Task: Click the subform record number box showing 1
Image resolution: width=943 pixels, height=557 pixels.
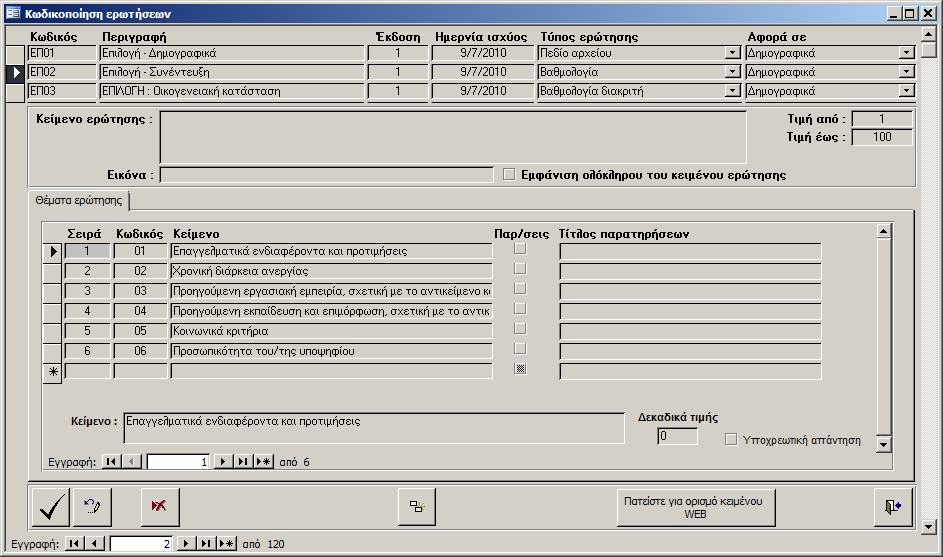Action: tap(178, 461)
